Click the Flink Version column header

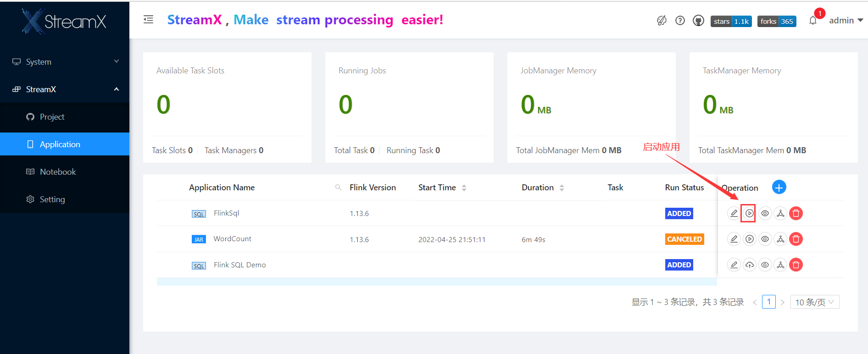pos(373,187)
